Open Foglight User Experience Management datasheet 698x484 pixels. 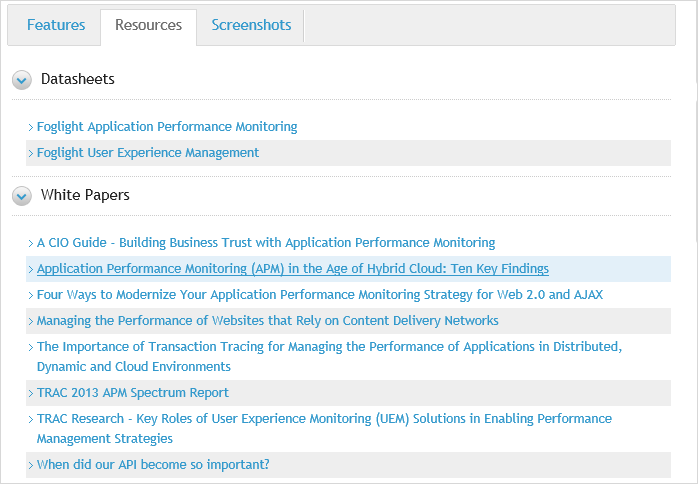tap(148, 153)
